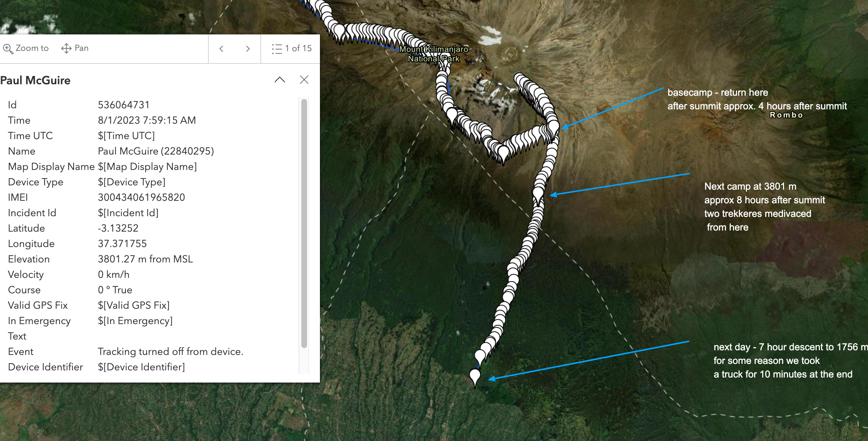Click the Mount Kilimanjaro National Park label
868x441 pixels.
[434, 54]
